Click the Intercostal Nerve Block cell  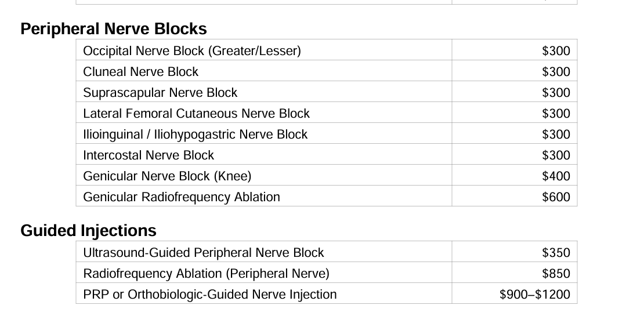149,155
